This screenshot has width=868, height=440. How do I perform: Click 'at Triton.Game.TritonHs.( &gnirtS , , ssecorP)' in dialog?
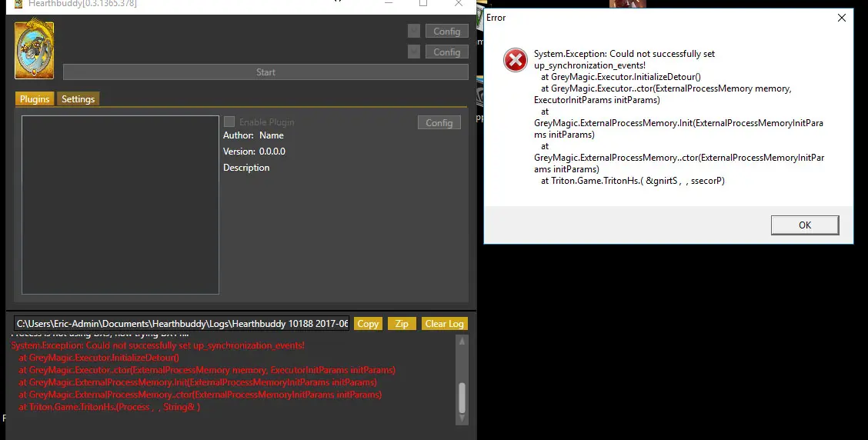(633, 181)
